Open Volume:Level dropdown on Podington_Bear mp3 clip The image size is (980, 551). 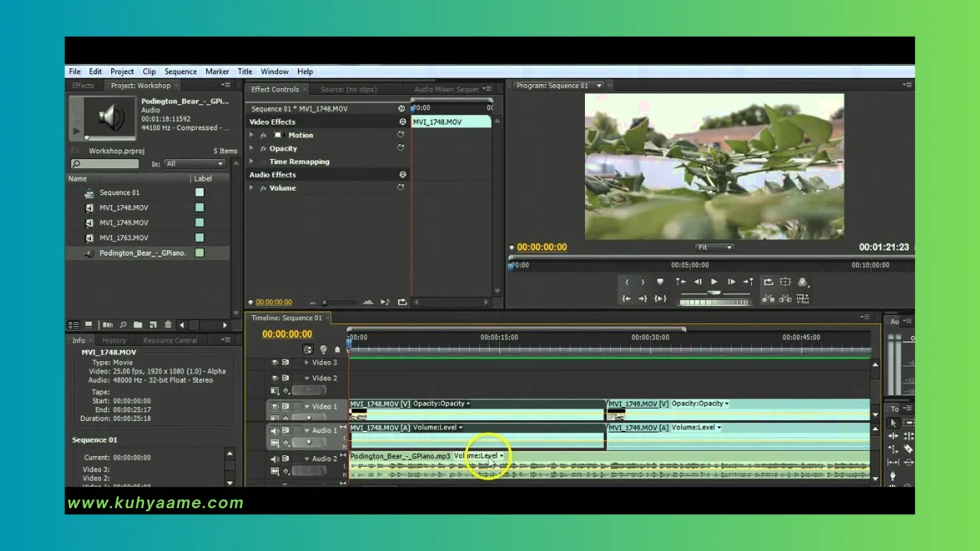(x=479, y=456)
